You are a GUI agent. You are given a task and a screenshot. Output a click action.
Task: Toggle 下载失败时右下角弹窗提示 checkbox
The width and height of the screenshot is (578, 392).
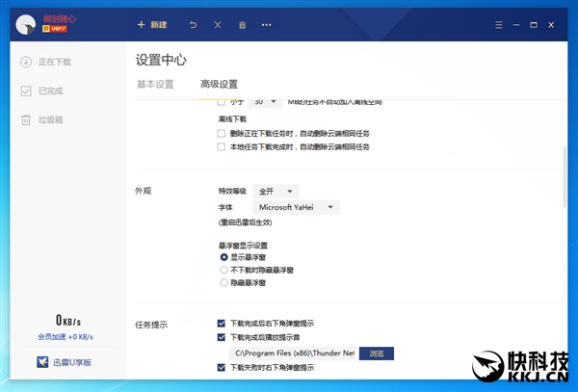click(x=222, y=367)
